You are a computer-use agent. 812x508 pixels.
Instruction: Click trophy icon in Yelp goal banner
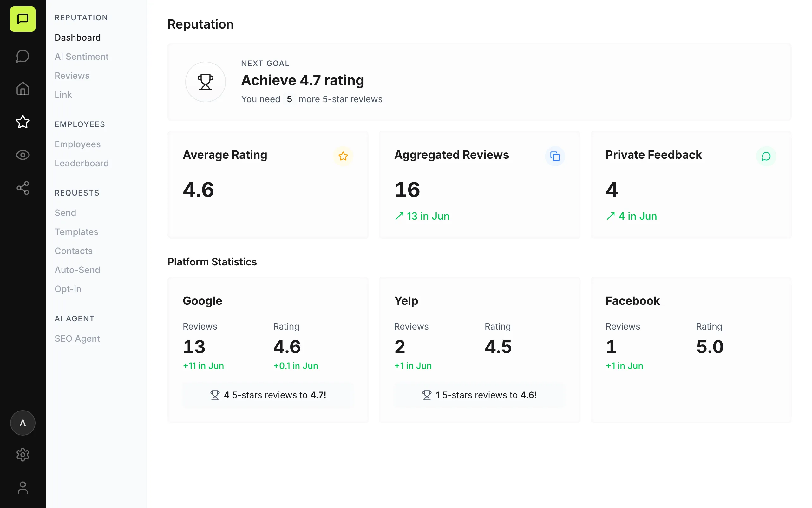(427, 395)
